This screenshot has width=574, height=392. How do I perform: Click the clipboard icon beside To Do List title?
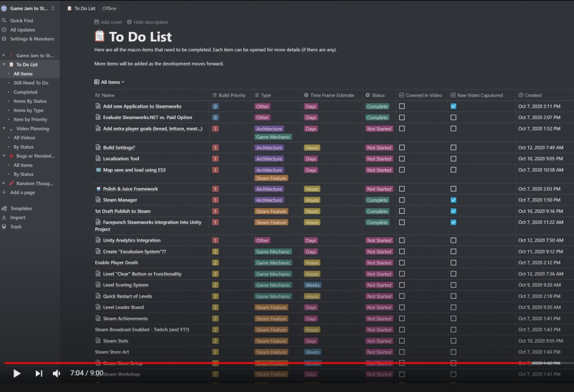(x=100, y=36)
